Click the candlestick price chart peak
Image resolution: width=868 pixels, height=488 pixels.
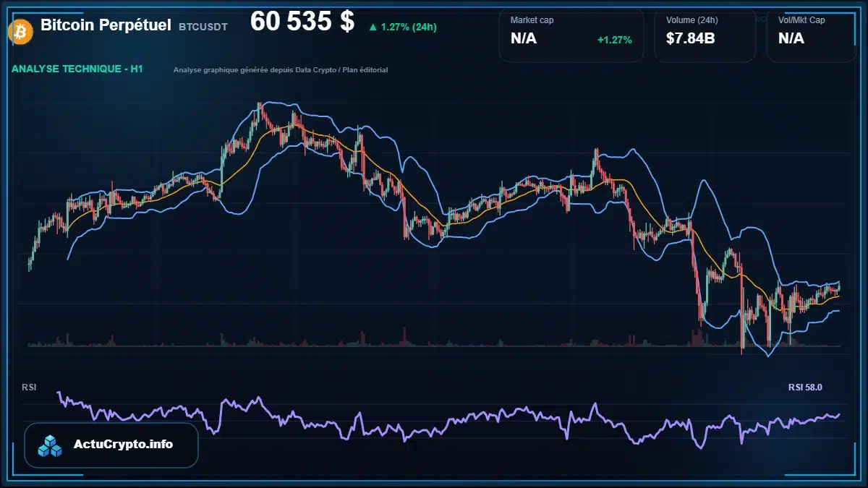(x=260, y=107)
